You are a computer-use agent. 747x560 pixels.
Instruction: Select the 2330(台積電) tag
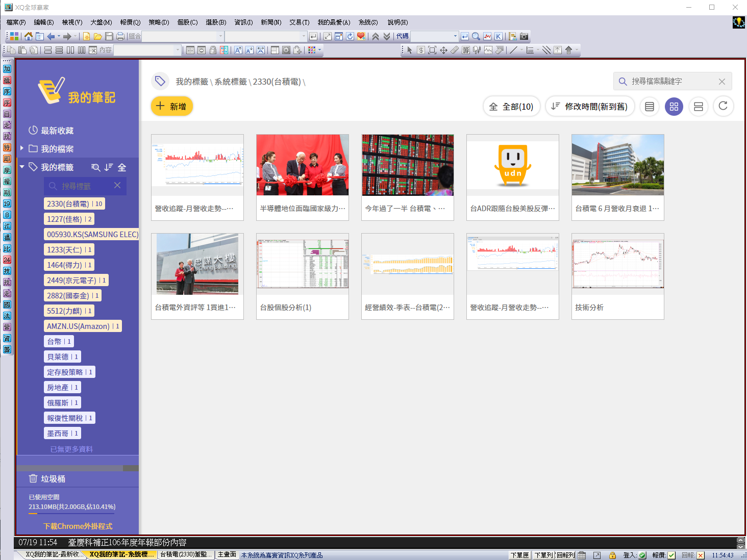pos(74,204)
